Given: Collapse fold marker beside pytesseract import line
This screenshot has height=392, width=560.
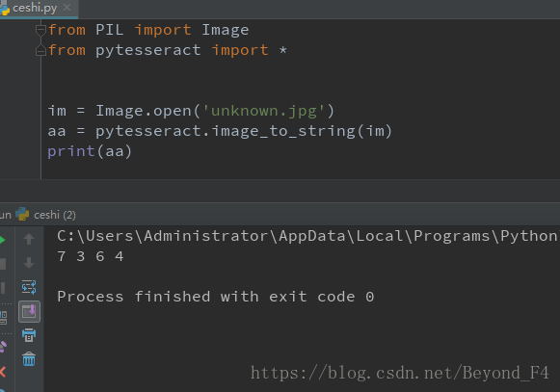Looking at the screenshot, I should [41, 50].
